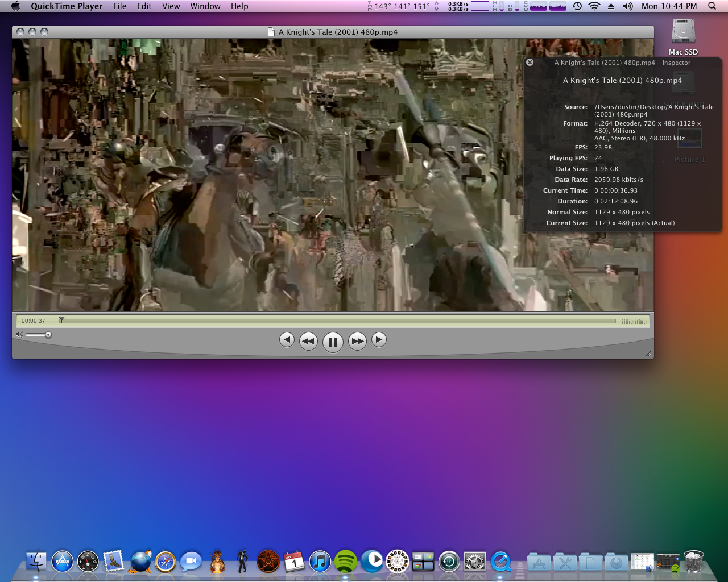Click the playhead marker on the timeline
This screenshot has height=582, width=728.
(x=61, y=320)
